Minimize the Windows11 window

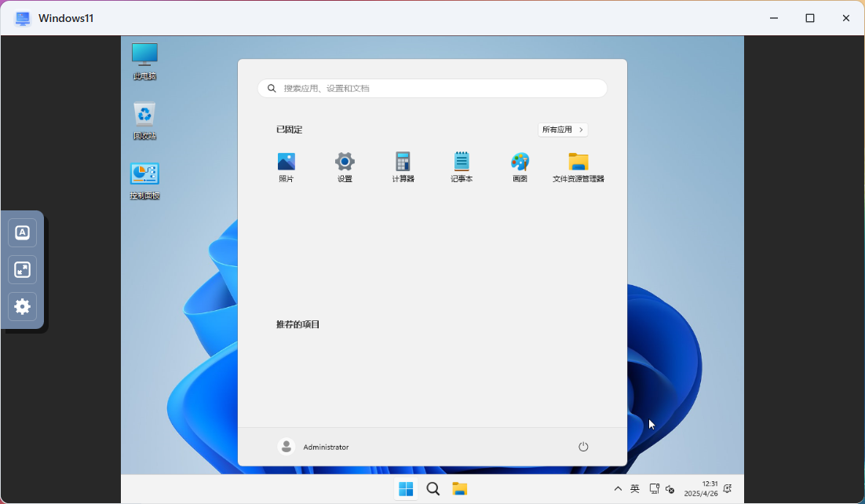coord(774,18)
